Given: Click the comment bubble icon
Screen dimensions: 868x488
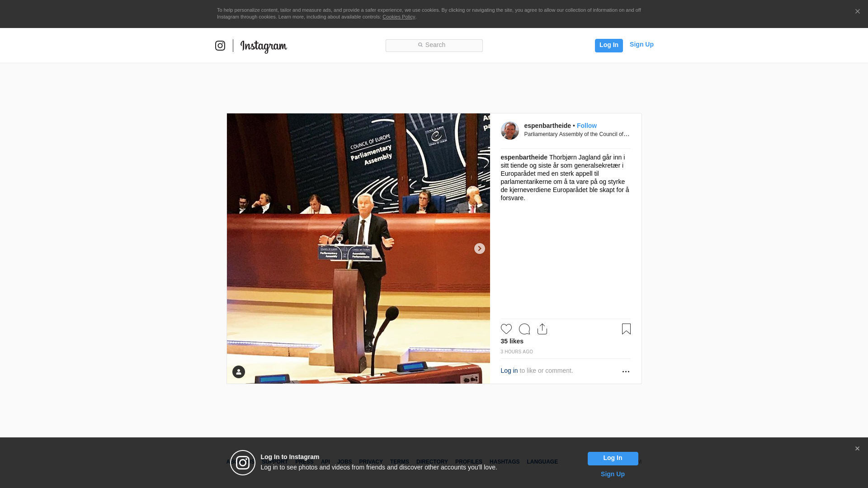Looking at the screenshot, I should point(524,329).
